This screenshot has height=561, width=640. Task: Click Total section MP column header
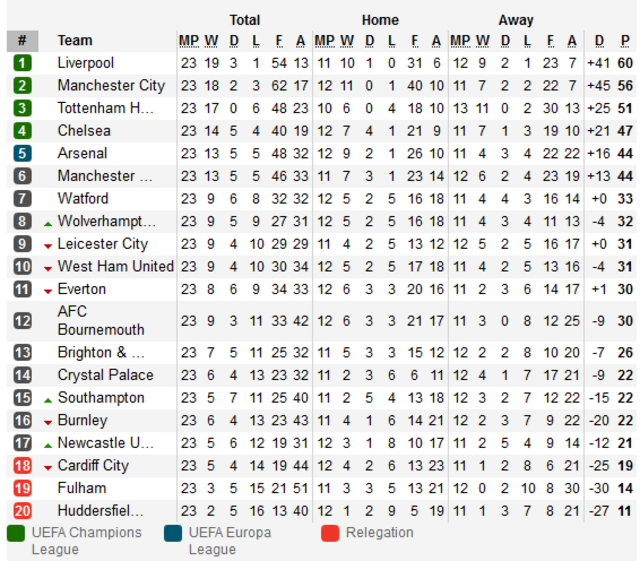[x=189, y=41]
